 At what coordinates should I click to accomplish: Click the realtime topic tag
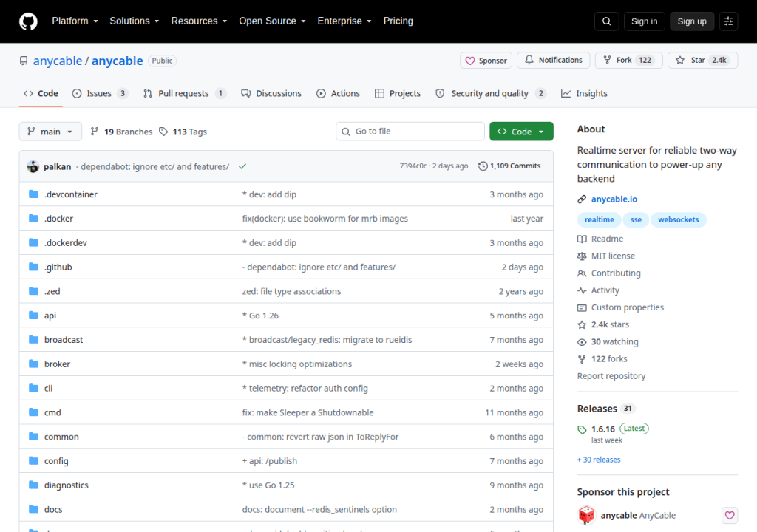click(x=599, y=219)
